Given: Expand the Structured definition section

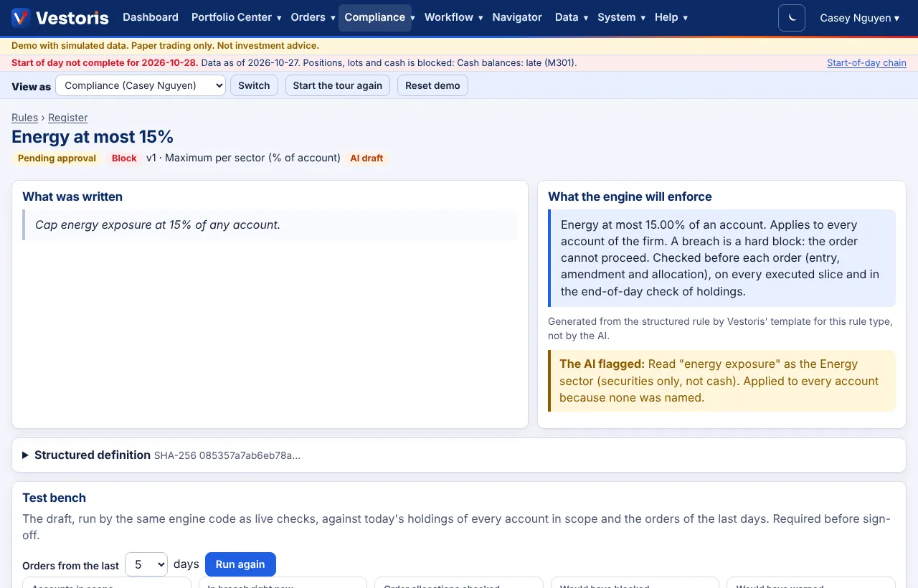Looking at the screenshot, I should [459, 455].
